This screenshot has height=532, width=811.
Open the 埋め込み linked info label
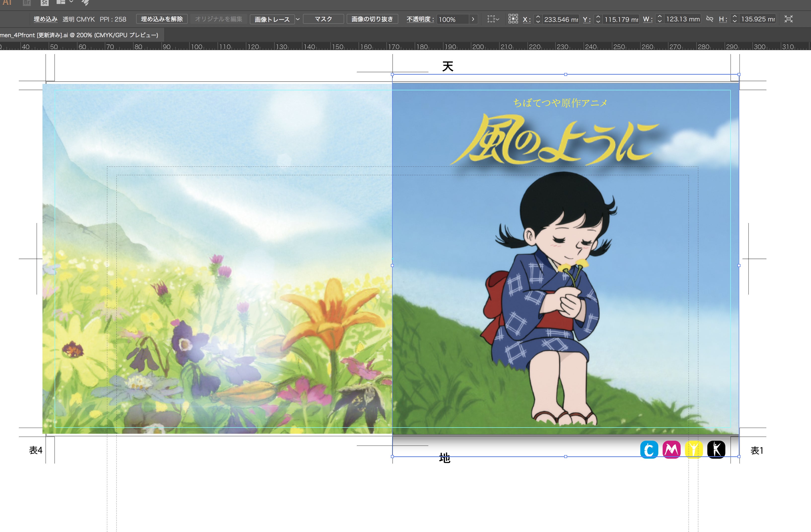[x=45, y=19]
